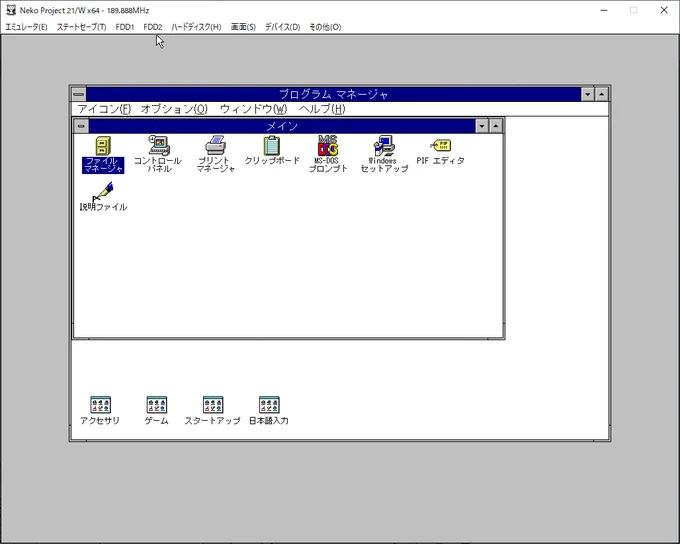Select the 日本語入力 program group icon
This screenshot has width=680, height=544.
coord(269,410)
